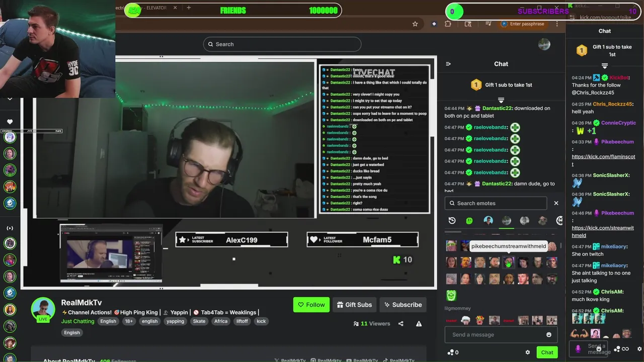The width and height of the screenshot is (644, 362).
Task: Open the recently used emotes tab
Action: (x=452, y=221)
